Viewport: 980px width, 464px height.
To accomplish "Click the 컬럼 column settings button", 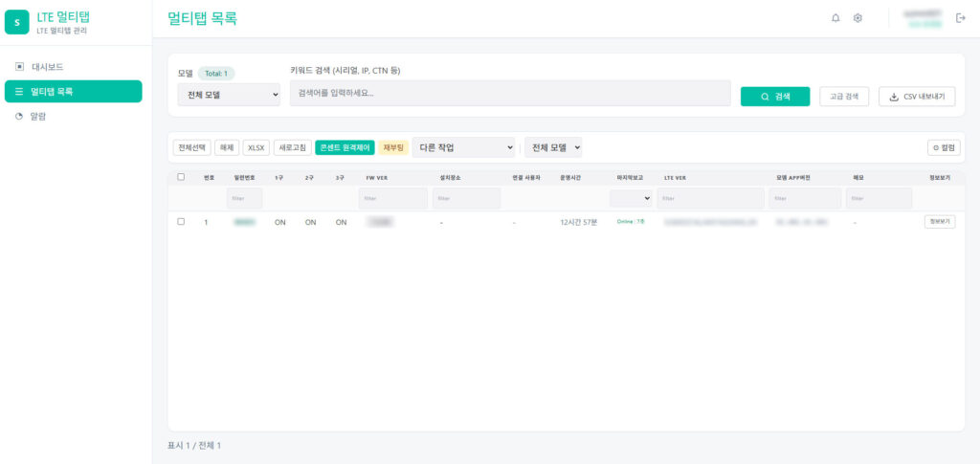I will click(x=944, y=148).
